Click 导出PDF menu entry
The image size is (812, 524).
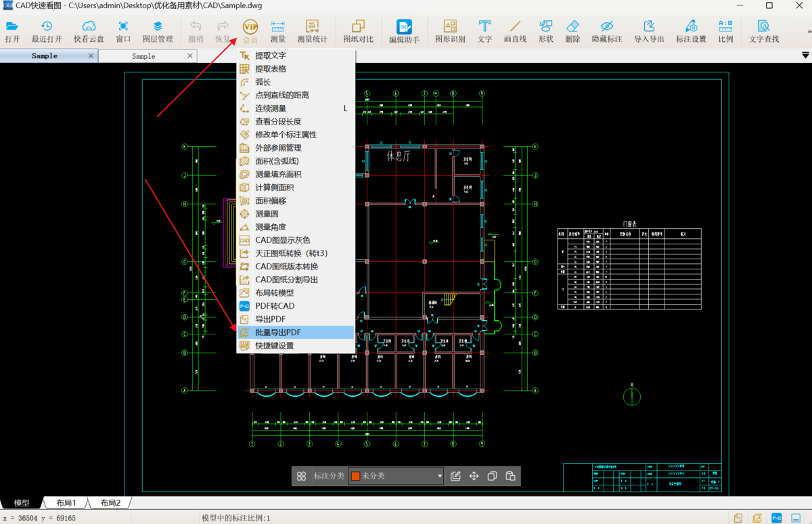pyautogui.click(x=270, y=319)
